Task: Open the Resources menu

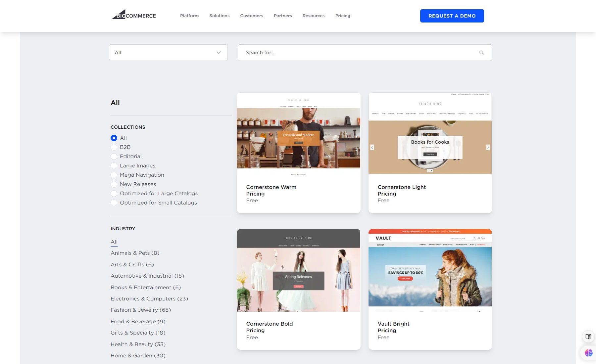Action: 313,16
